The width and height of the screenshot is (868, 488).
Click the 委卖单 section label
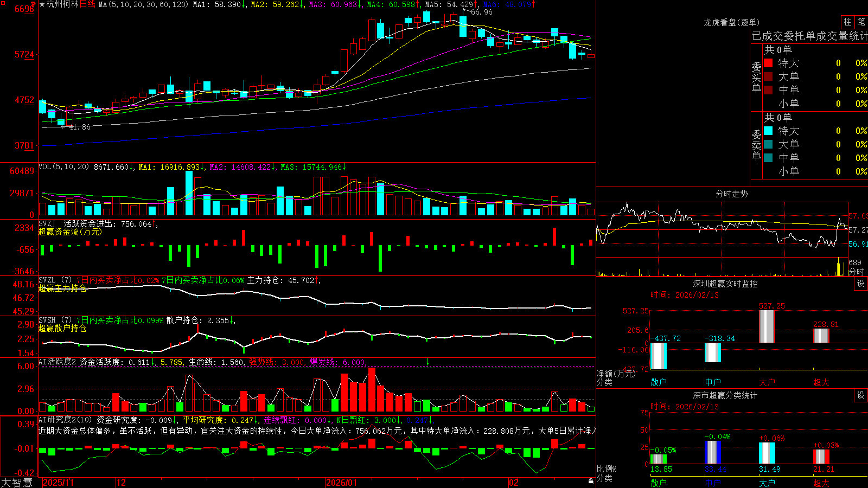(756, 145)
